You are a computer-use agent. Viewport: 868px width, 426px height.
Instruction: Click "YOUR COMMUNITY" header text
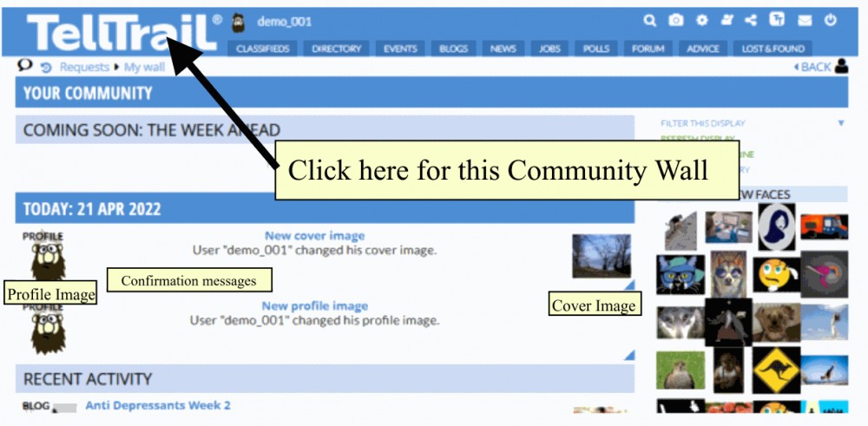(x=88, y=92)
